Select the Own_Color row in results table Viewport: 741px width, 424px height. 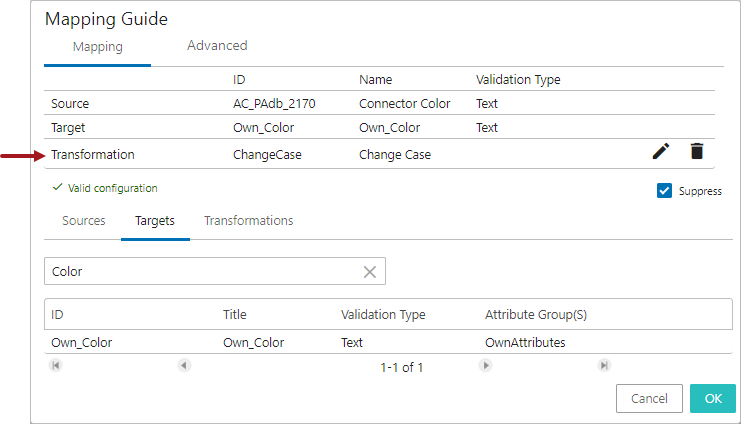[300, 342]
